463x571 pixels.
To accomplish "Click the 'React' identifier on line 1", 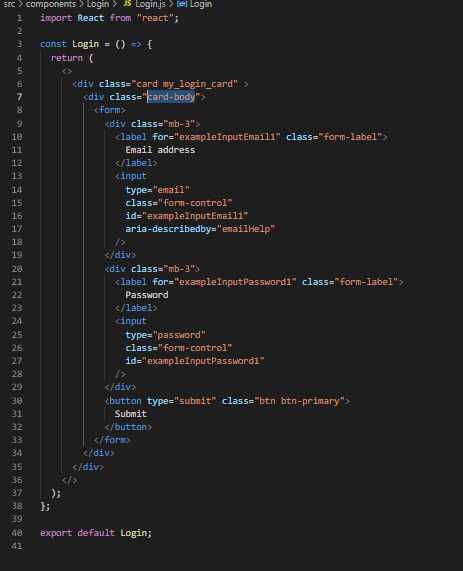I will pos(91,18).
